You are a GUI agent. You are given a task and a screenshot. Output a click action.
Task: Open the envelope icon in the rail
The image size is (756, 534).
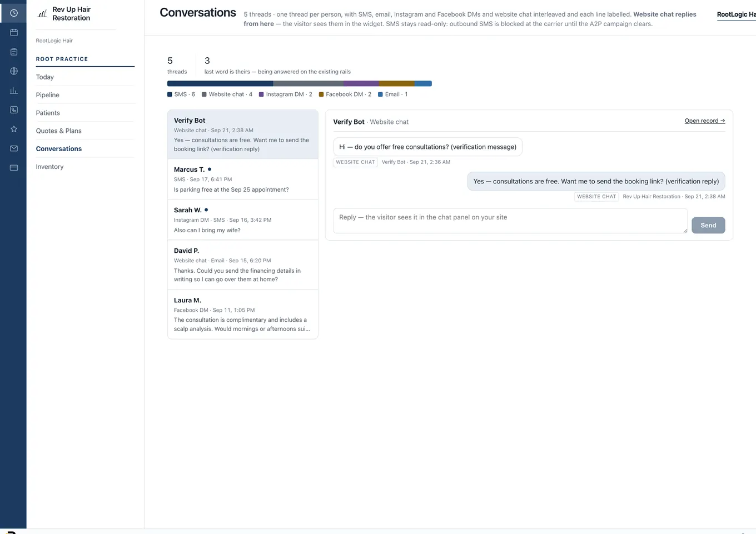pos(14,148)
